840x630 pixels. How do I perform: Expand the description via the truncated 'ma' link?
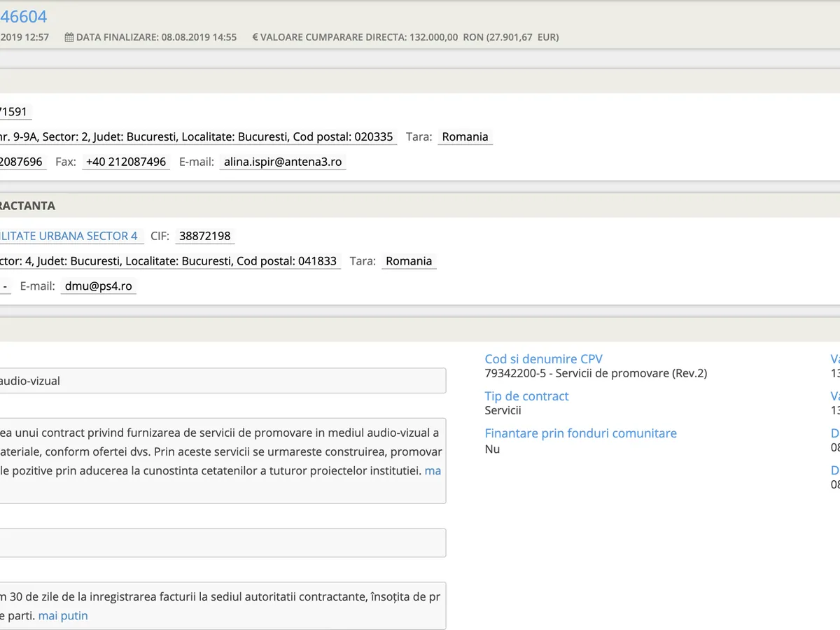click(x=433, y=470)
